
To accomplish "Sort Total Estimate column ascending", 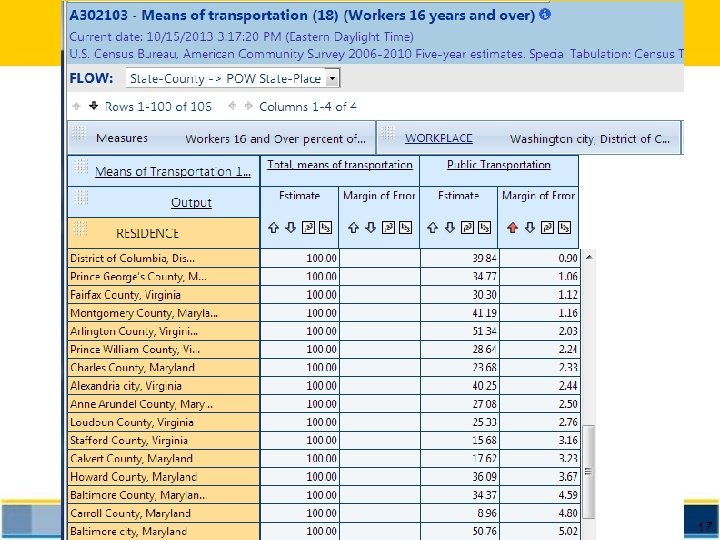I will 273,228.
